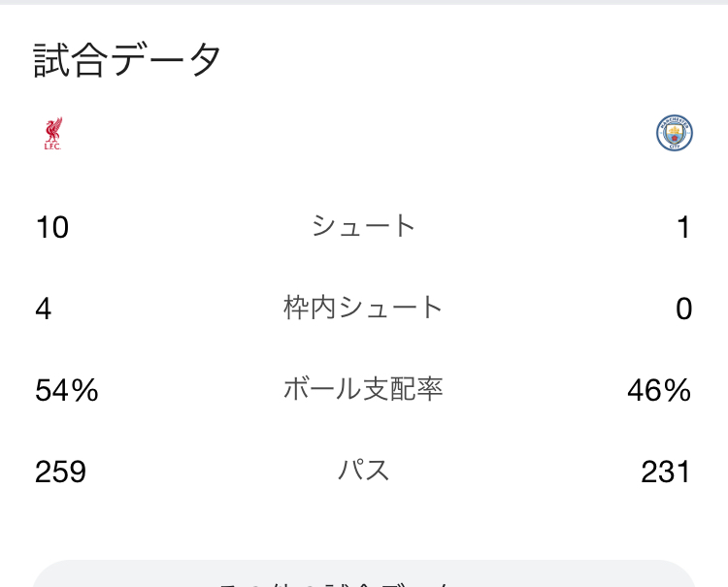Select Liverpool's pass count 259
Screen dimensions: 728x587
(x=61, y=472)
